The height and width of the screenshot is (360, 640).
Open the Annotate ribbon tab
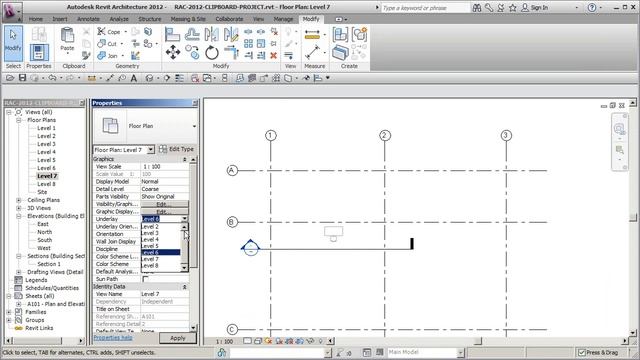pos(88,19)
